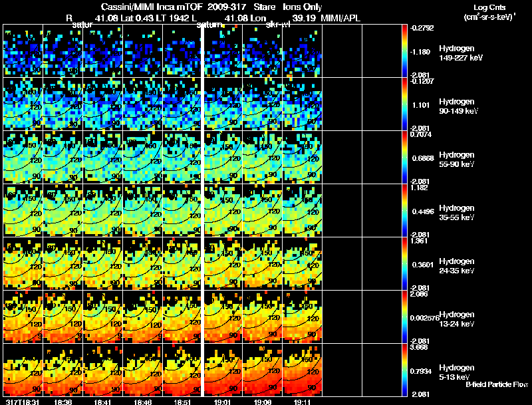Click the Log Cnts units heading

coord(489,12)
